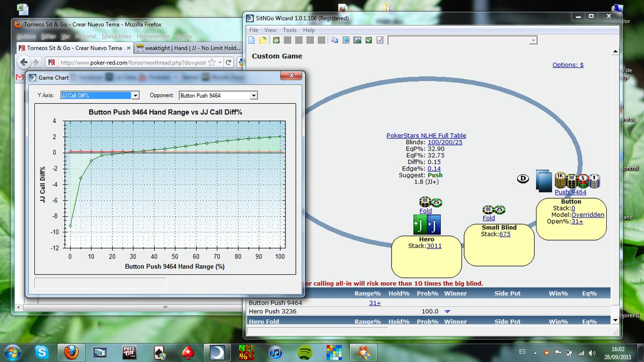Image resolution: width=644 pixels, height=362 pixels.
Task: Click the iTunes icon on the taskbar
Action: 276,353
